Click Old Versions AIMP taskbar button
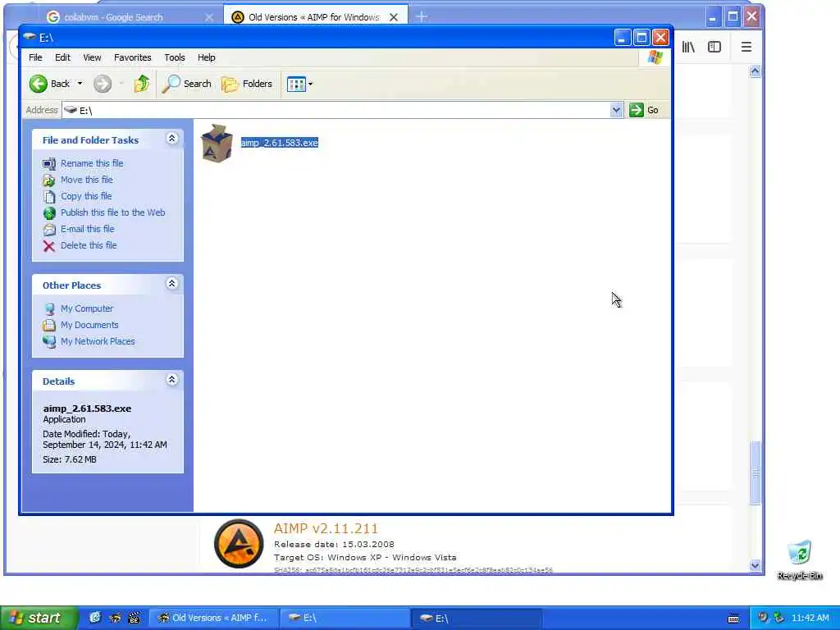The width and height of the screenshot is (840, 630). pos(214,618)
